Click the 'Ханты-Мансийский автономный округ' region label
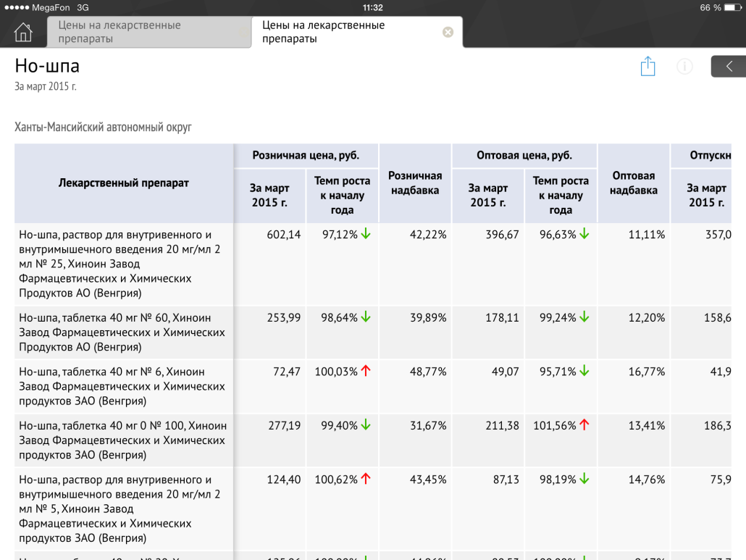The height and width of the screenshot is (560, 746). [103, 127]
